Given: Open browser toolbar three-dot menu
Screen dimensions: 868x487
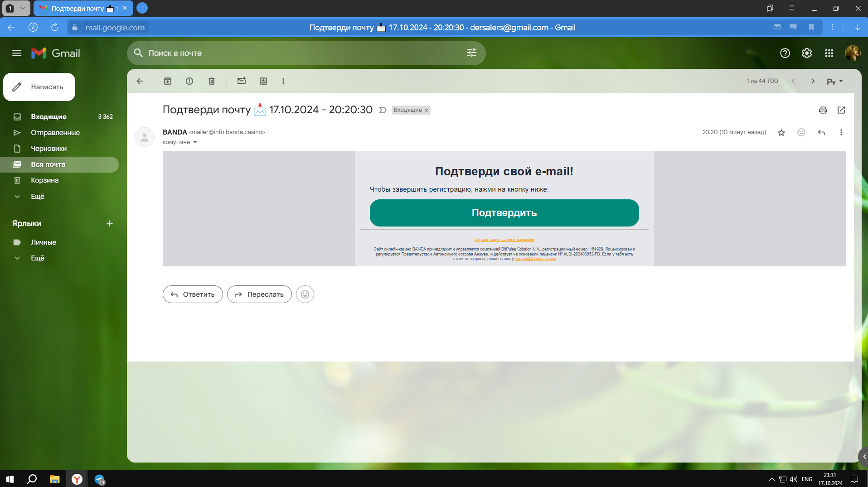Looking at the screenshot, I should (833, 27).
